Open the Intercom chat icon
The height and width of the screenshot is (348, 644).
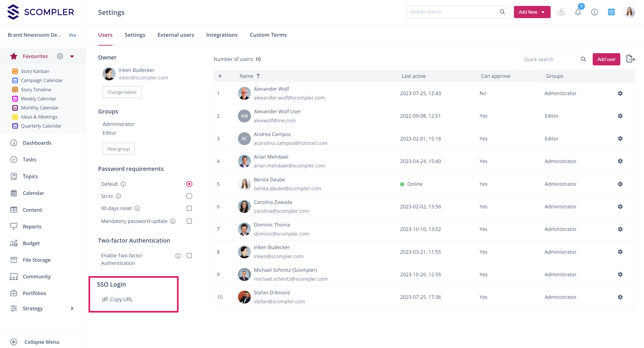pos(611,12)
